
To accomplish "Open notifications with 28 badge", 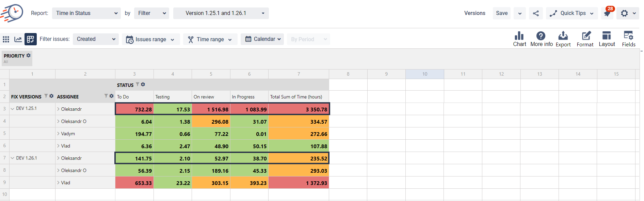I will point(607,13).
